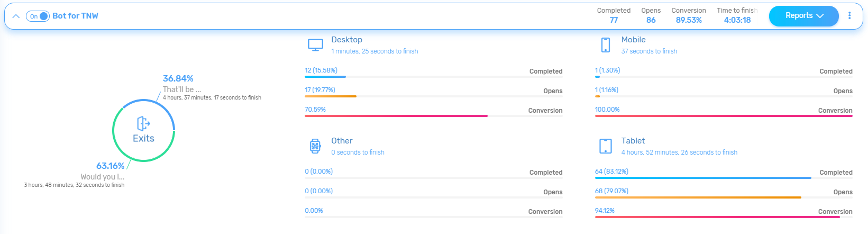This screenshot has height=234, width=868.
Task: Click the Conversion 89.53% stat
Action: (689, 20)
